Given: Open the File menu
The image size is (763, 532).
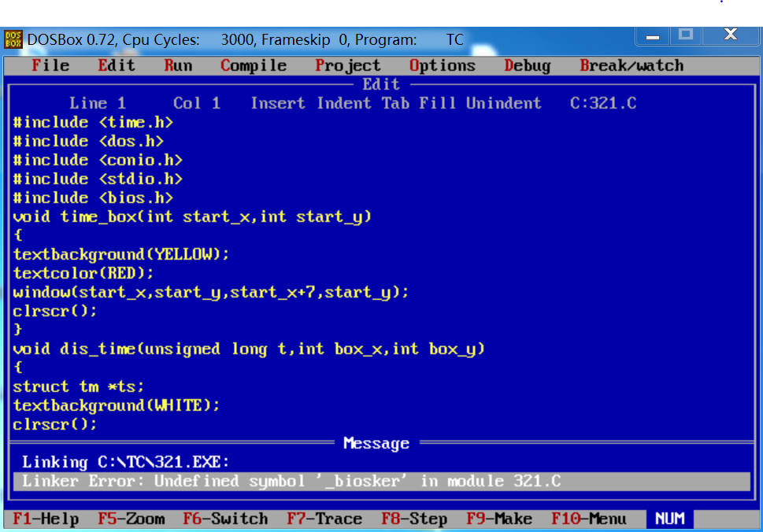Looking at the screenshot, I should [50, 65].
